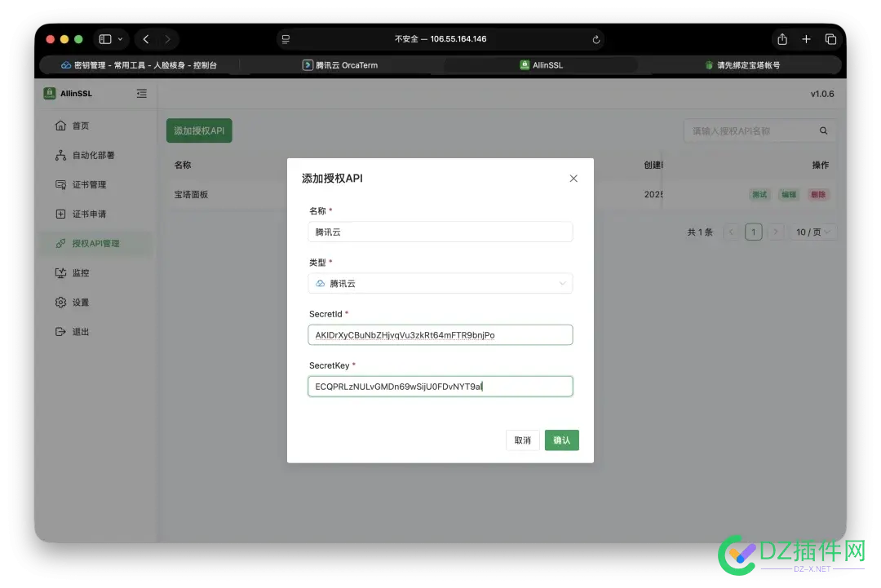Click 编辑 for the 宝塔面板 row
This screenshot has width=881, height=588.
(789, 194)
